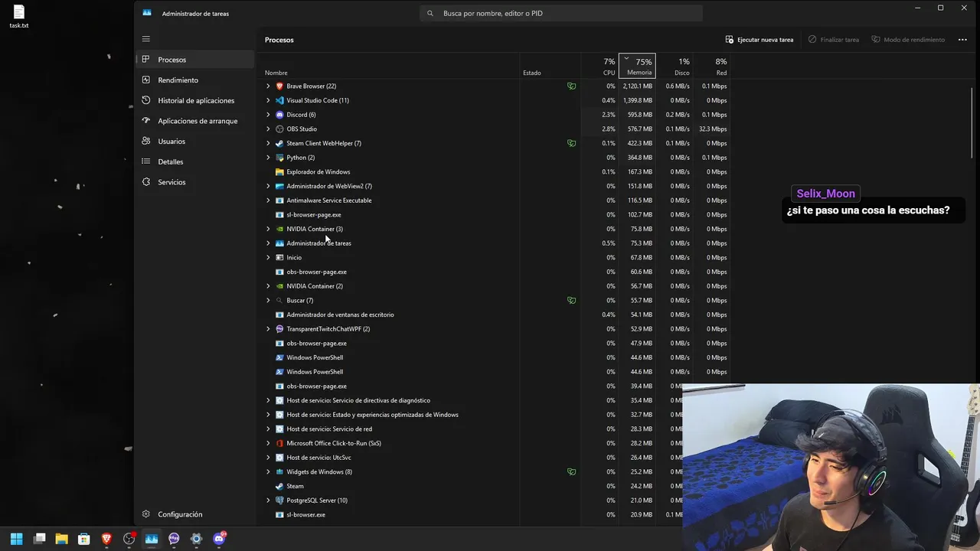
Task: Click the Explorador de Windows folder icon
Action: (x=279, y=171)
